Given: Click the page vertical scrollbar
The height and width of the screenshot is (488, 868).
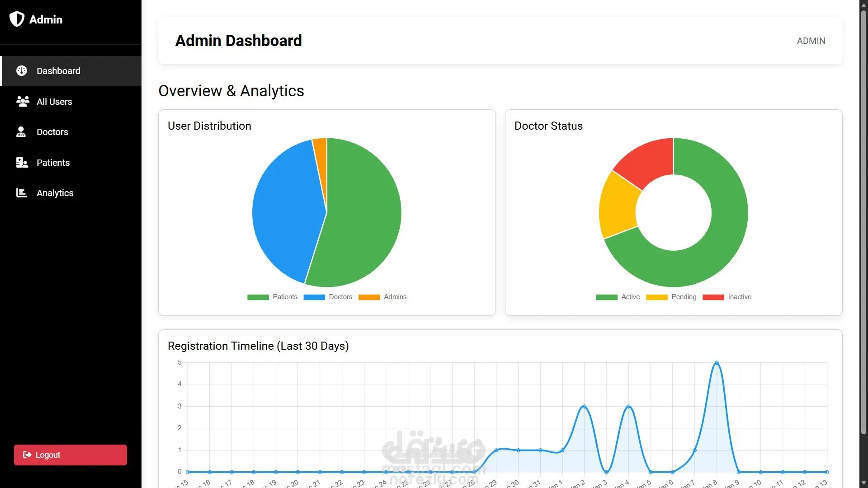Looking at the screenshot, I should click(863, 221).
